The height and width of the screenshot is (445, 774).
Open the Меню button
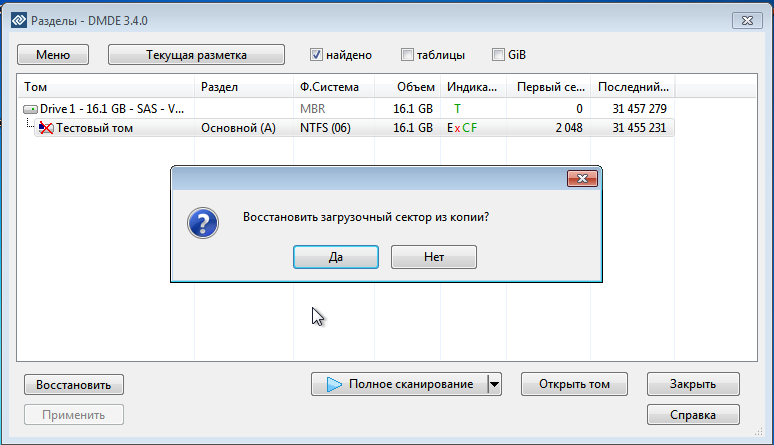(x=53, y=55)
